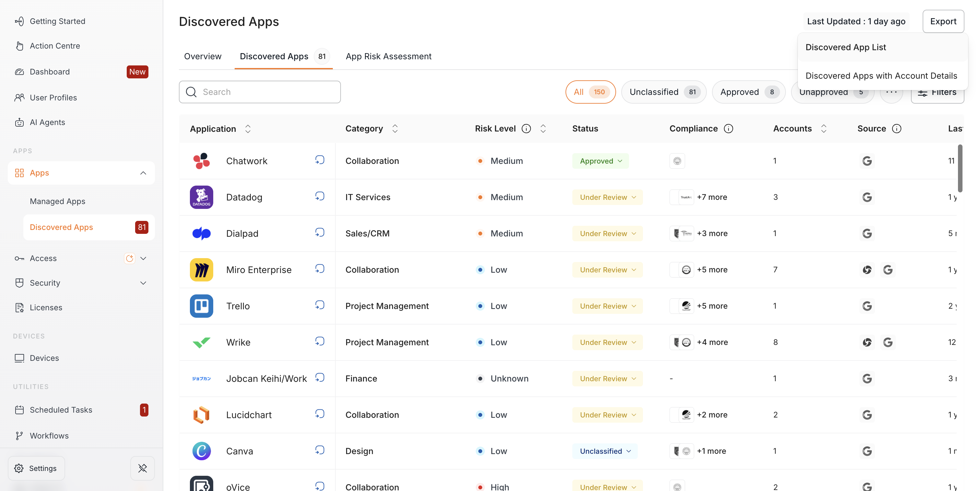Screen dimensions: 980x491
Task: Click the Export button
Action: tap(943, 21)
